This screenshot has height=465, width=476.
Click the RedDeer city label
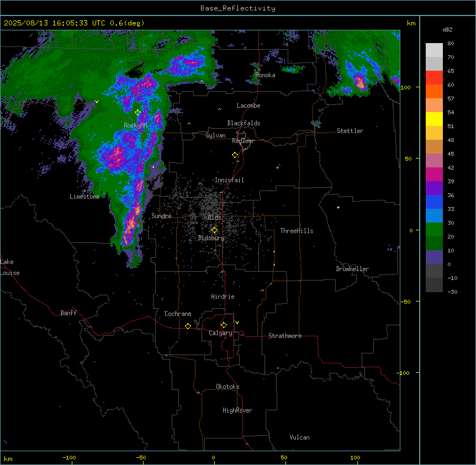[243, 141]
